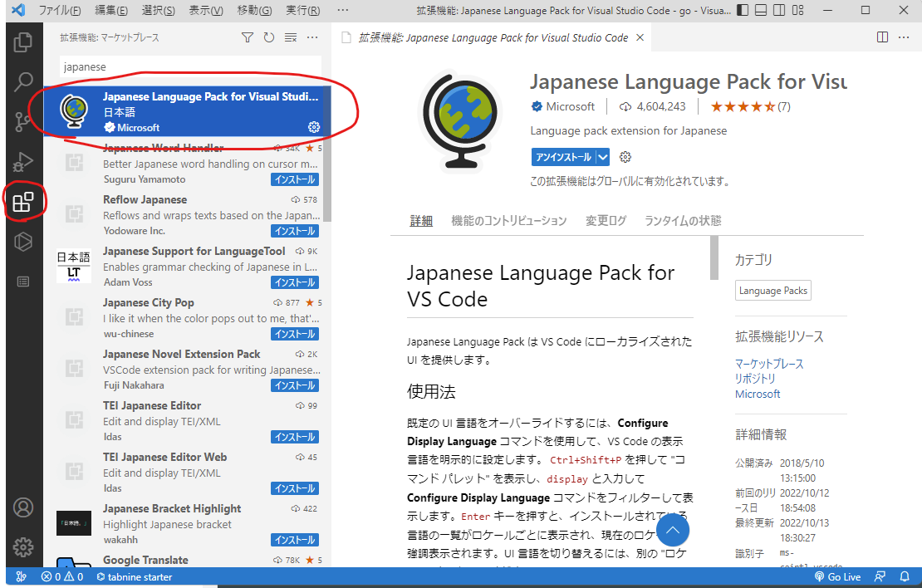Open the Search view in activity bar
922x588 pixels.
(23, 81)
